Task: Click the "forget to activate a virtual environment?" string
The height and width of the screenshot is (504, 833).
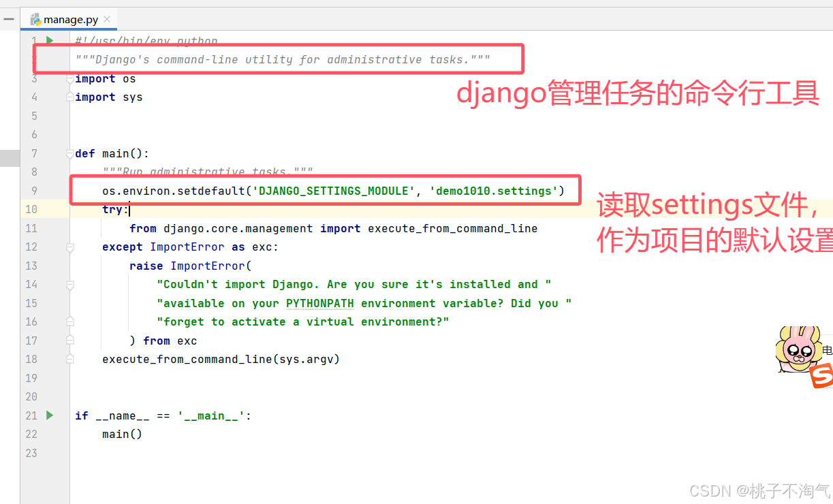Action: pos(303,321)
